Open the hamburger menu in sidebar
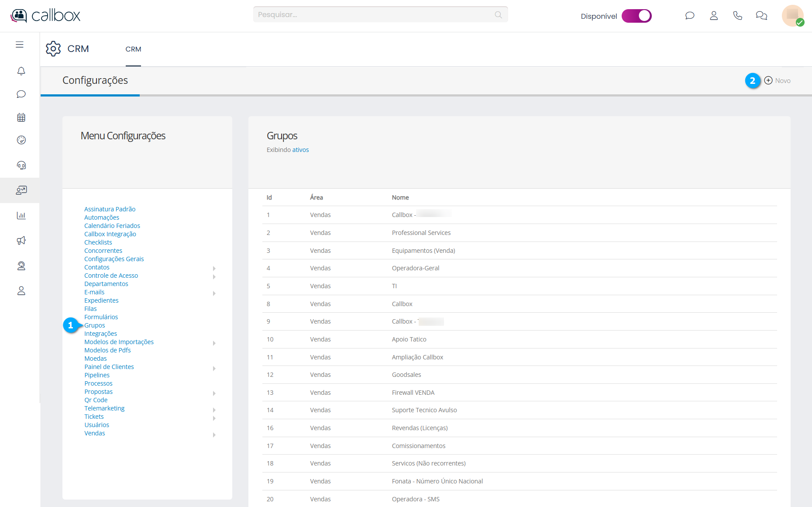The image size is (812, 507). [20, 45]
